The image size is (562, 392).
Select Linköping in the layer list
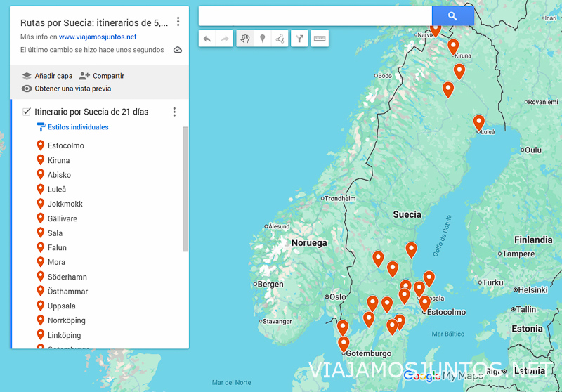point(64,335)
